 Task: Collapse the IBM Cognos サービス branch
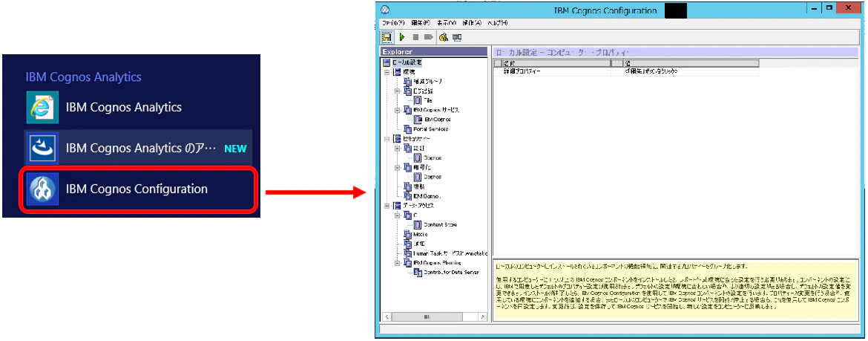point(397,111)
